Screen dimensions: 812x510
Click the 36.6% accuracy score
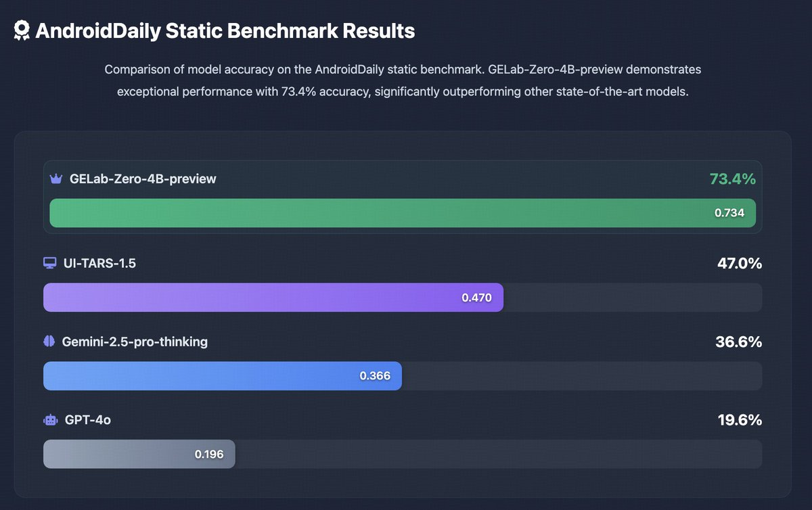pyautogui.click(x=738, y=342)
